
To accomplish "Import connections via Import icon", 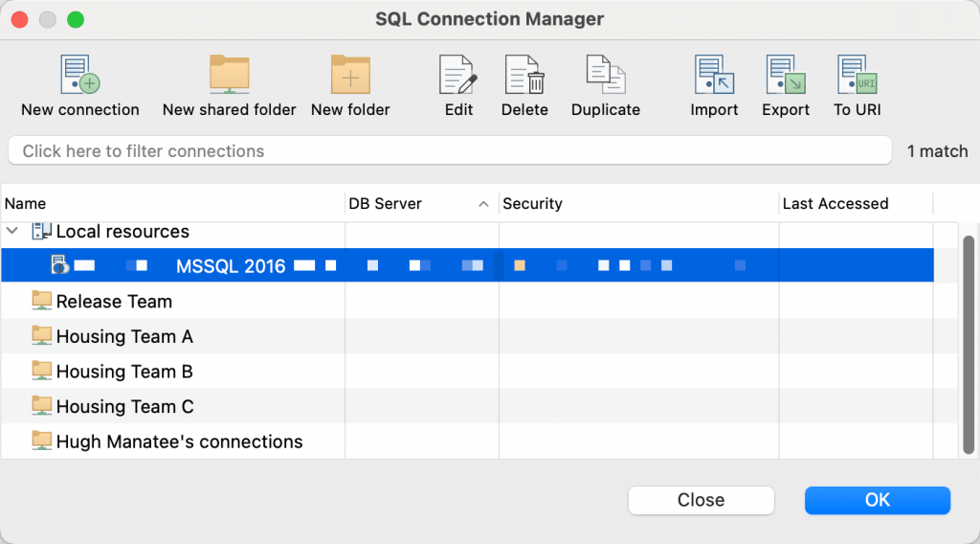I will [x=714, y=75].
